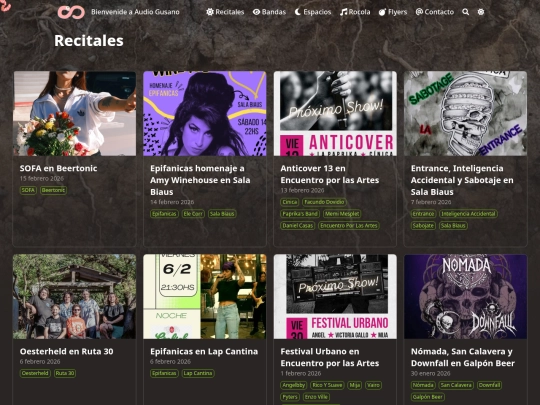Select the Enzo Ville tag
Viewport: 540px width, 405px height.
pos(316,397)
